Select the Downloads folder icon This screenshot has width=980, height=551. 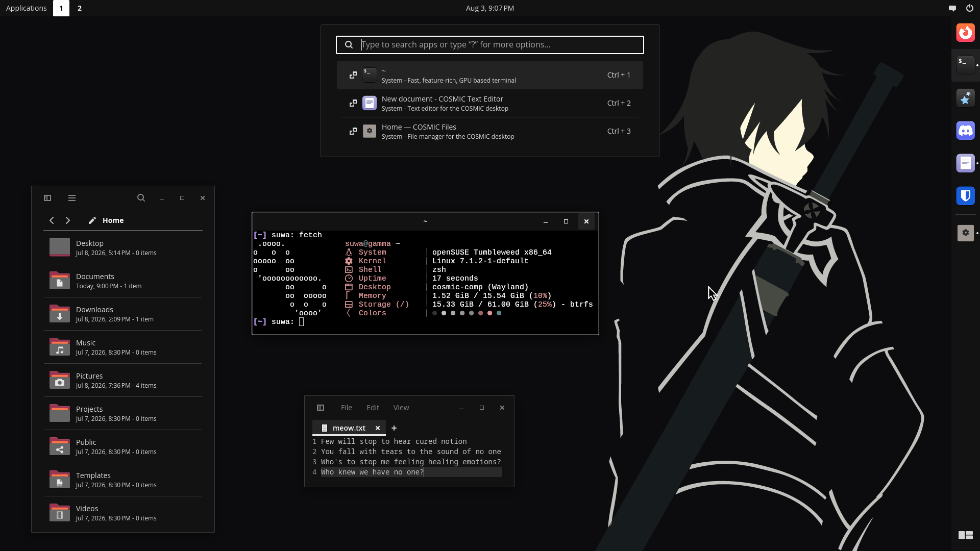(x=60, y=314)
